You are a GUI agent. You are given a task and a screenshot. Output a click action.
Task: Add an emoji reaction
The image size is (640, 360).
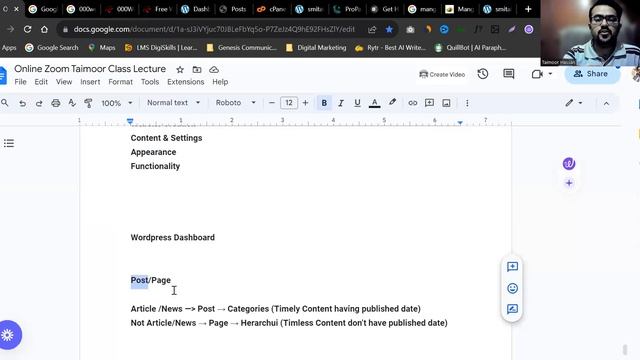point(512,289)
